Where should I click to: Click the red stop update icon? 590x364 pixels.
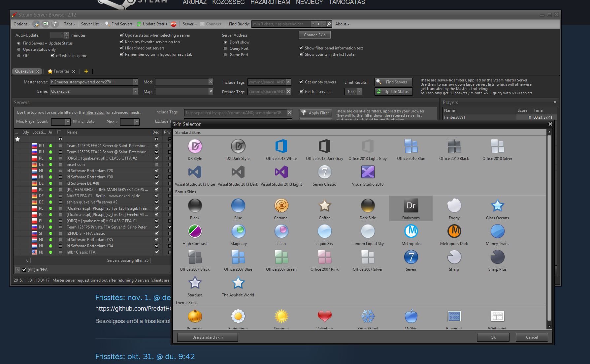pos(174,24)
